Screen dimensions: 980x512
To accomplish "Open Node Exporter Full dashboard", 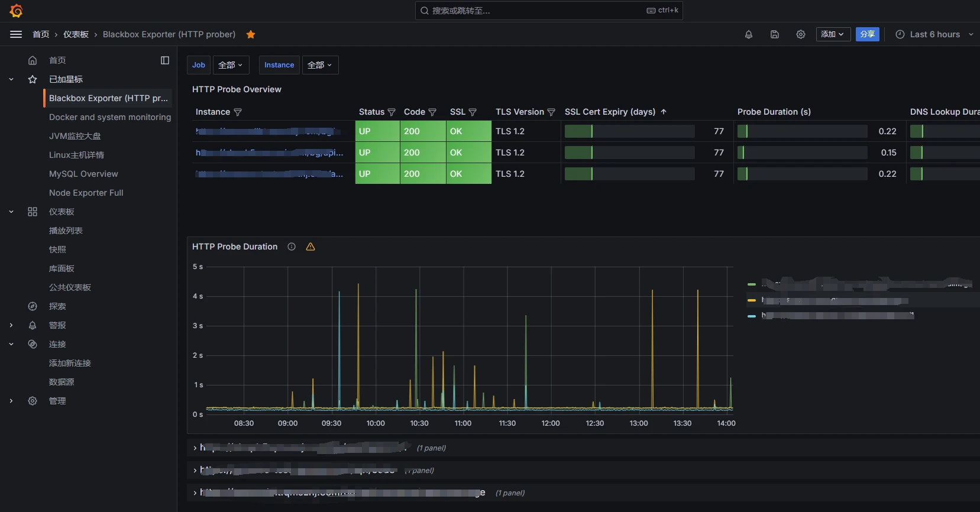I will click(x=86, y=193).
